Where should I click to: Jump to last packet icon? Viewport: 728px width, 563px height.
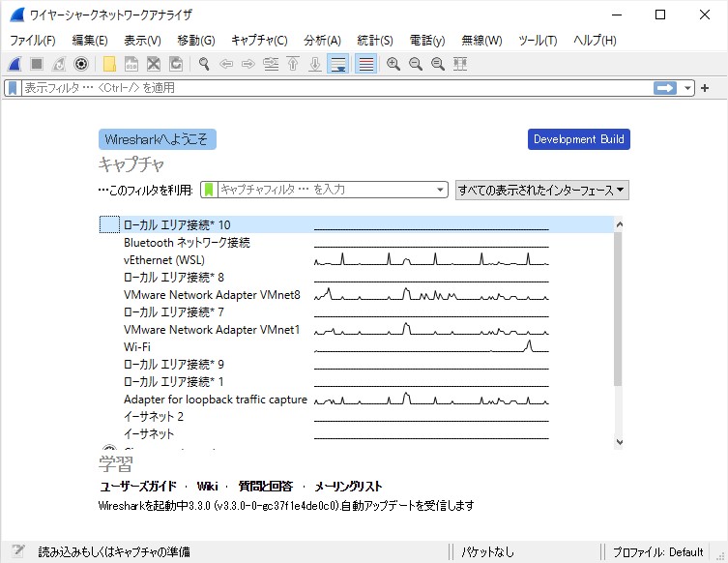tap(315, 64)
